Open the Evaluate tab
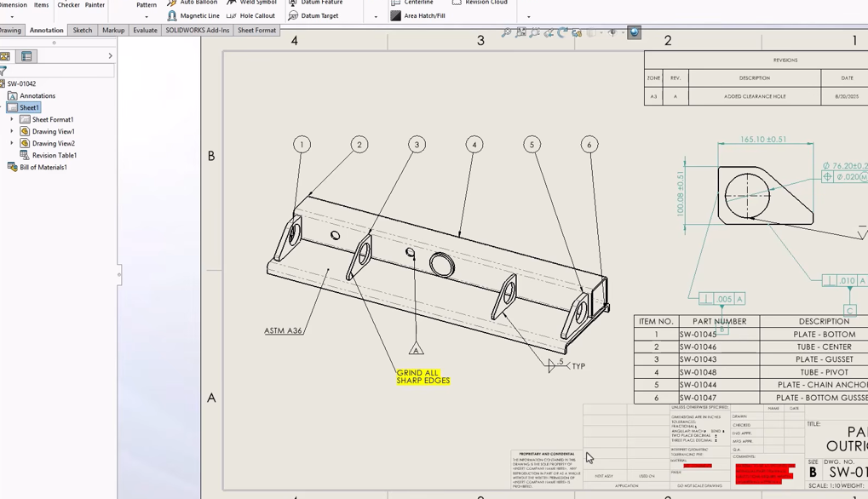The height and width of the screenshot is (499, 868). [145, 31]
